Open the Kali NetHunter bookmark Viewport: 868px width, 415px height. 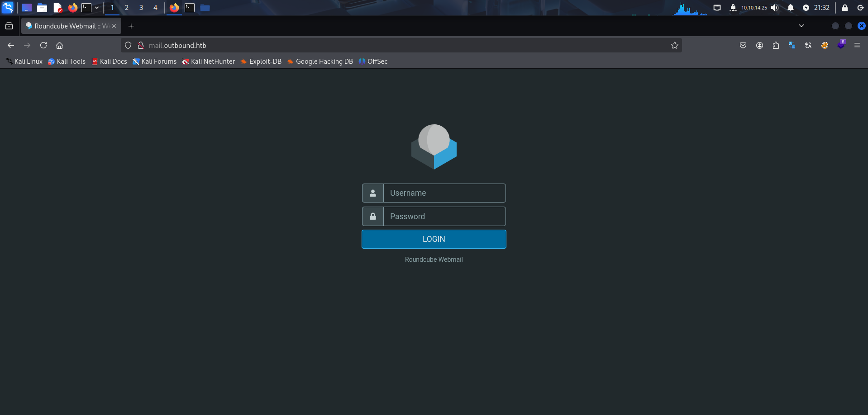[x=209, y=61]
